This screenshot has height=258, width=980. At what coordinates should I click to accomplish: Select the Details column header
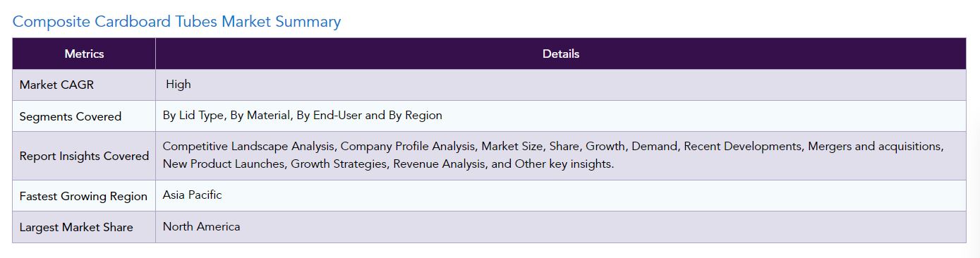tap(561, 54)
